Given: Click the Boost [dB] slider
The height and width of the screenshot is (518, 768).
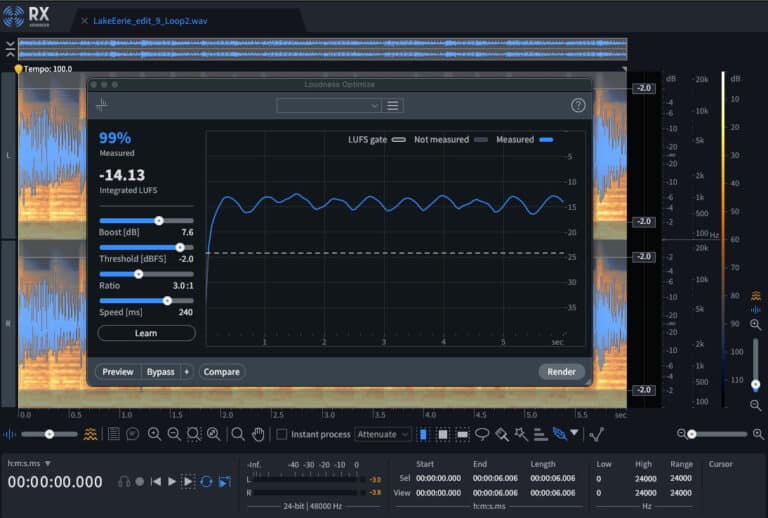Looking at the screenshot, I should pos(158,220).
